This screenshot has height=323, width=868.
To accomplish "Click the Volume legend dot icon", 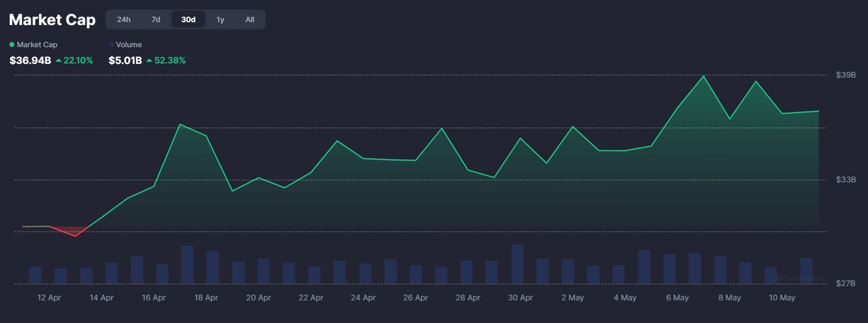I will tap(111, 45).
